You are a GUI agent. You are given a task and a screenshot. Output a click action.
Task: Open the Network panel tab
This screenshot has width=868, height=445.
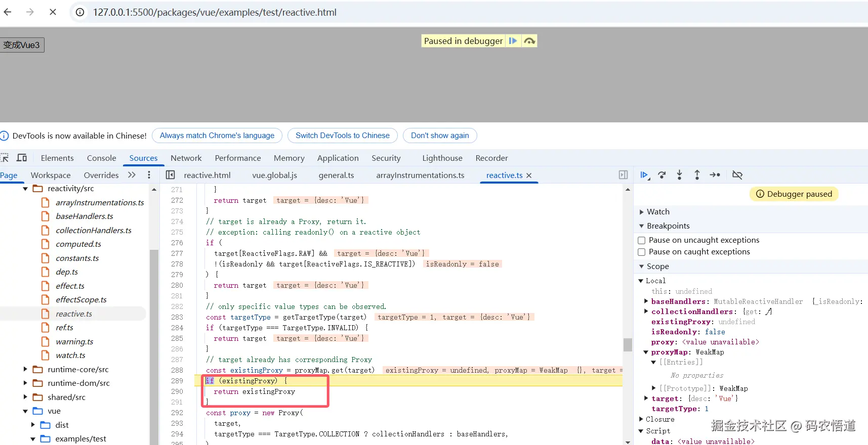tap(186, 158)
